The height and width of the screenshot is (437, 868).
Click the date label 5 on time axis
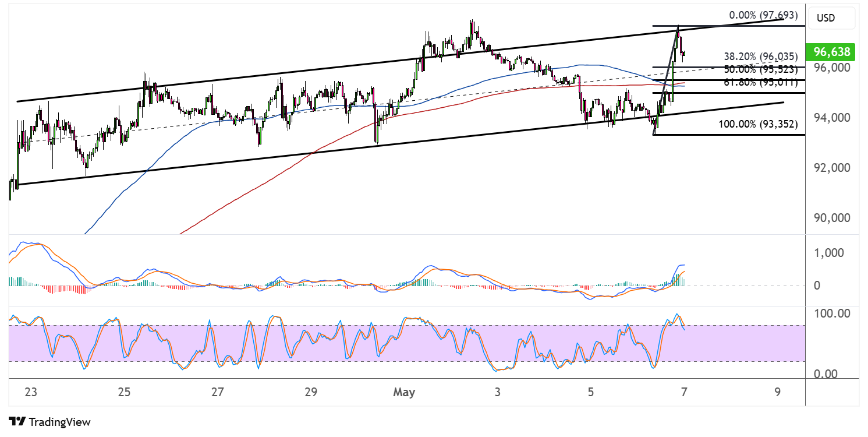point(590,392)
